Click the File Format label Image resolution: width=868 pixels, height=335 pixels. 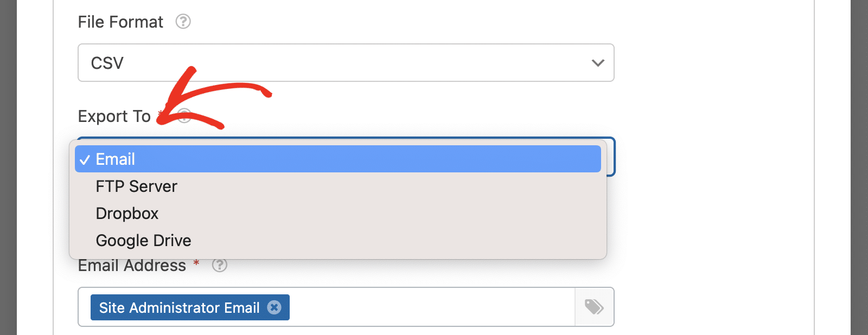[120, 22]
